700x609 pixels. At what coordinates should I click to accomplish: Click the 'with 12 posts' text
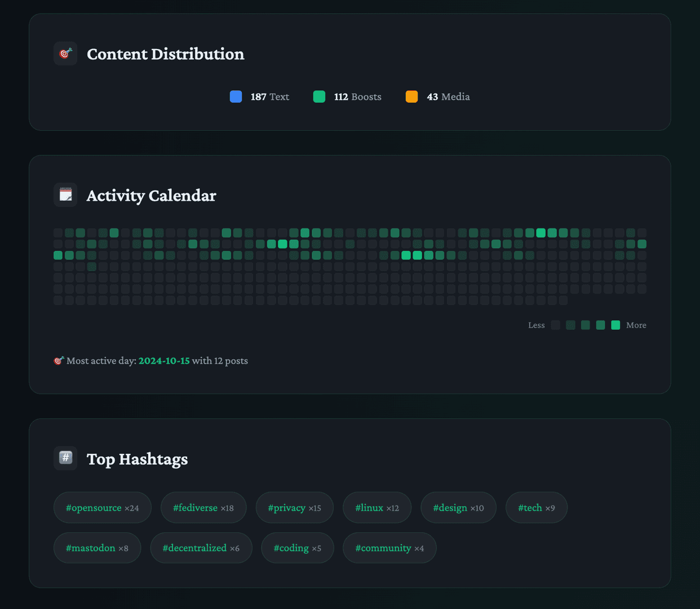click(220, 360)
